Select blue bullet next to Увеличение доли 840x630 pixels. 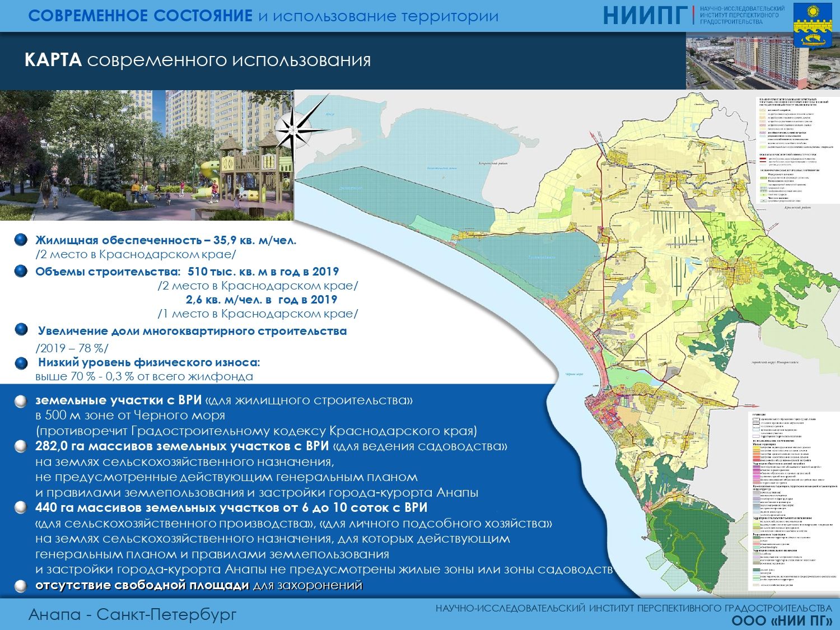click(x=21, y=330)
